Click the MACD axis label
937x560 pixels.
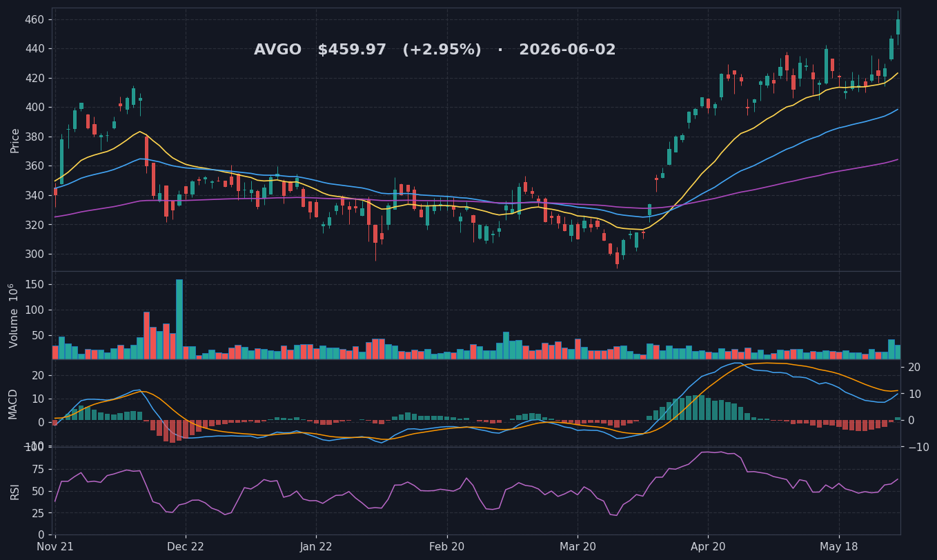(x=13, y=403)
